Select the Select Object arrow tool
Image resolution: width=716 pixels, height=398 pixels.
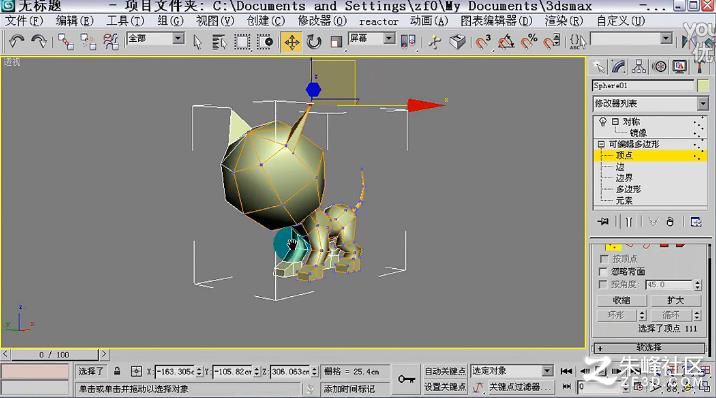(x=197, y=42)
